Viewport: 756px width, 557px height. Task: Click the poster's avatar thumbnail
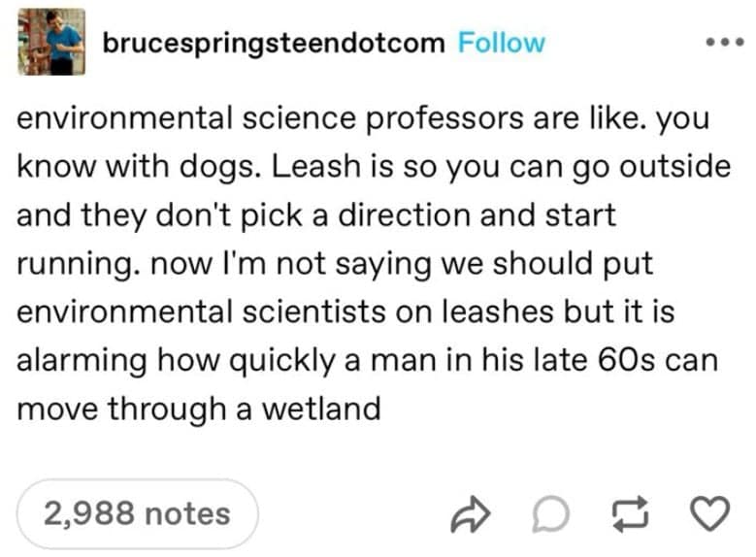[x=50, y=42]
